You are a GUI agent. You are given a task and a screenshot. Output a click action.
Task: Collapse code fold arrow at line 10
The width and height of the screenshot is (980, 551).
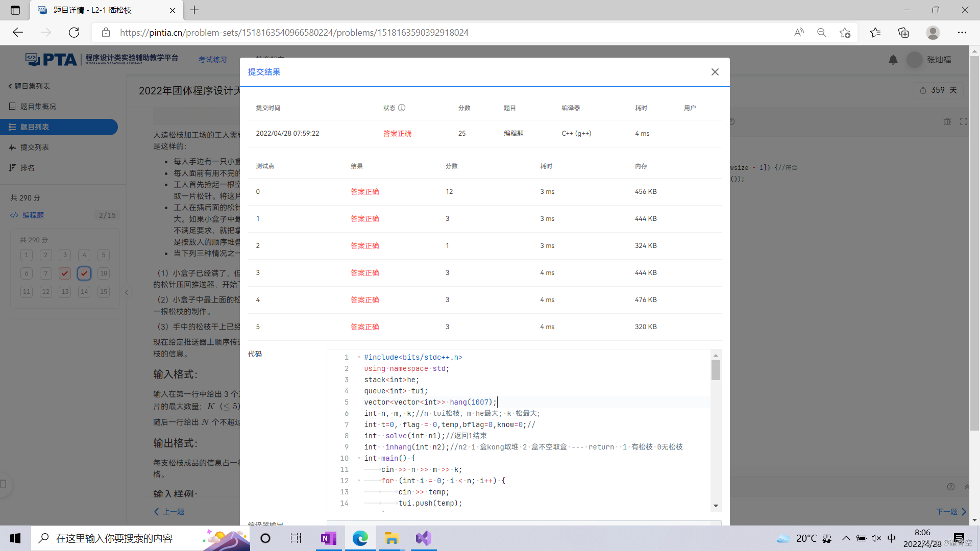tap(359, 458)
